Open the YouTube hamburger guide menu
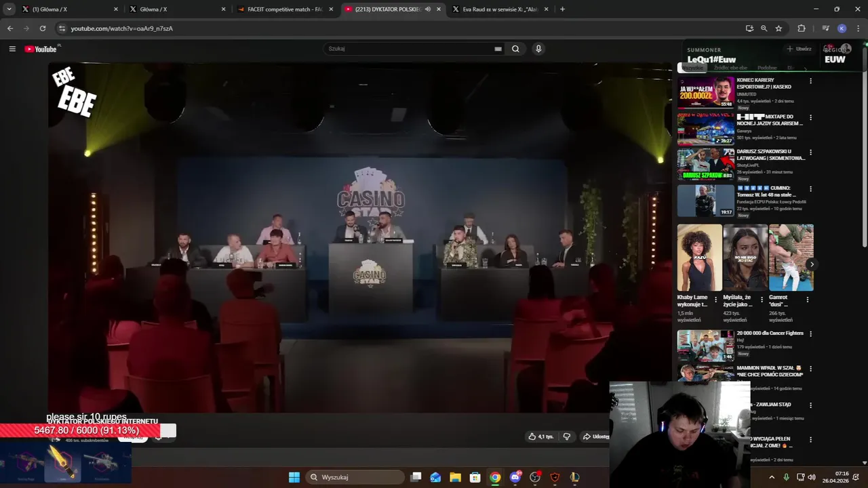Screen dimensions: 868x488 coord(12,49)
